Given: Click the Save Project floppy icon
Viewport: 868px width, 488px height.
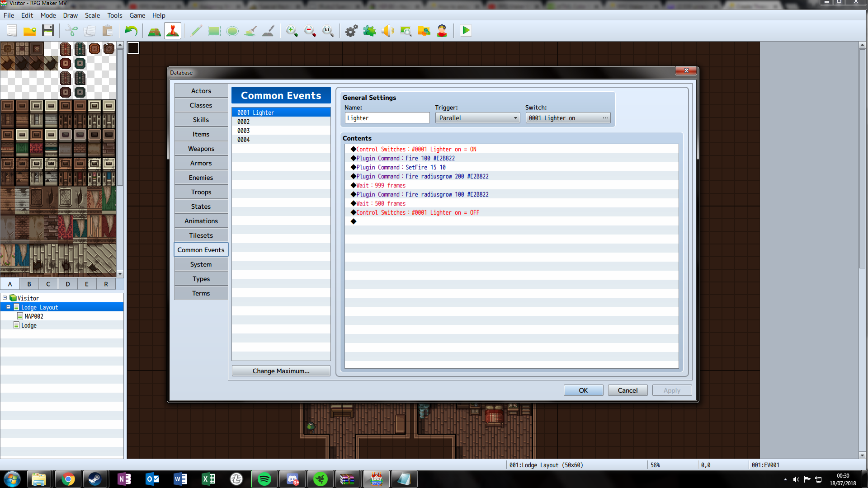Looking at the screenshot, I should [48, 31].
